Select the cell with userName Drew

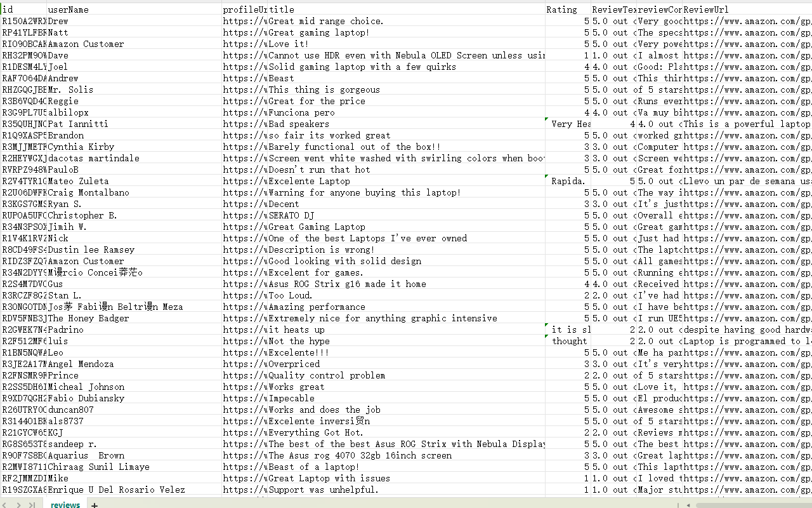point(134,21)
